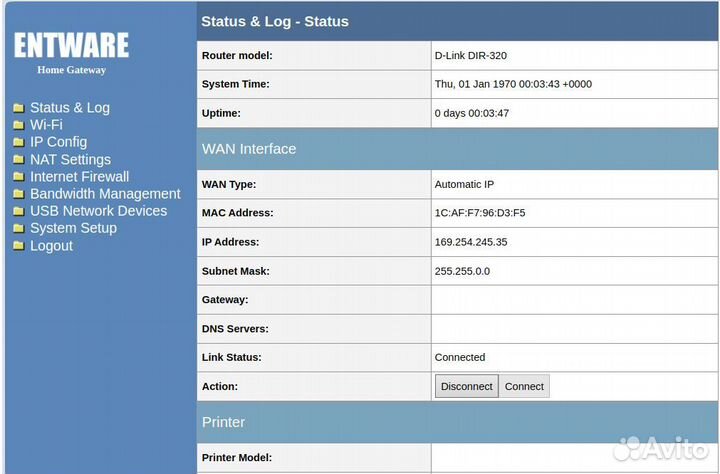The image size is (720, 474).
Task: Click folder icon beside Internet Firewall
Action: [18, 177]
